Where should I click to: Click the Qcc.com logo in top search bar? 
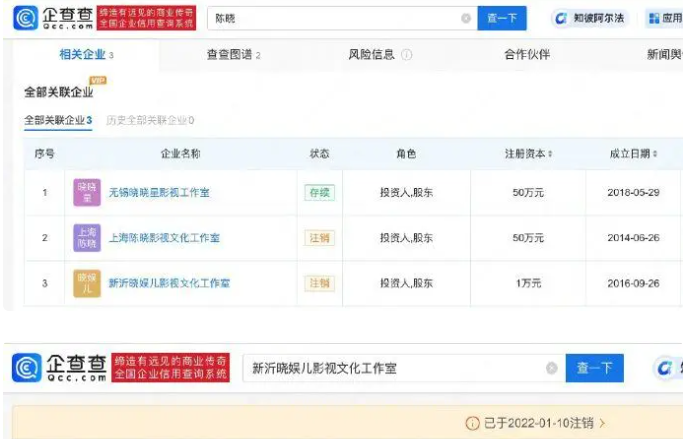[53, 18]
